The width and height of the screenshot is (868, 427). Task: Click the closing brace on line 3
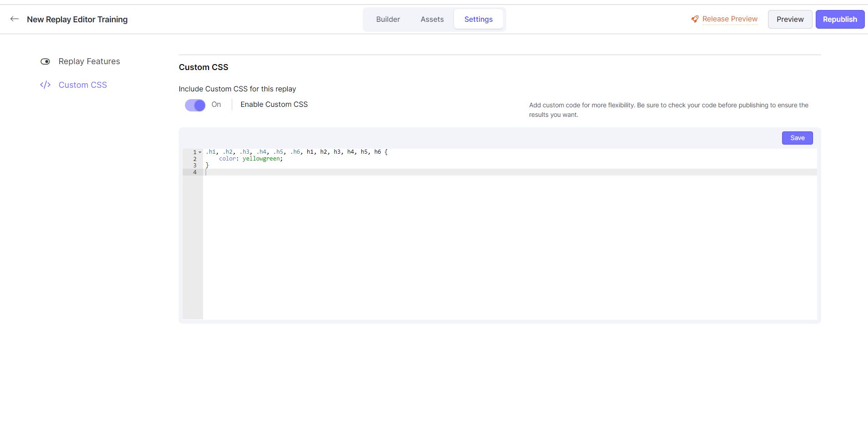[207, 166]
